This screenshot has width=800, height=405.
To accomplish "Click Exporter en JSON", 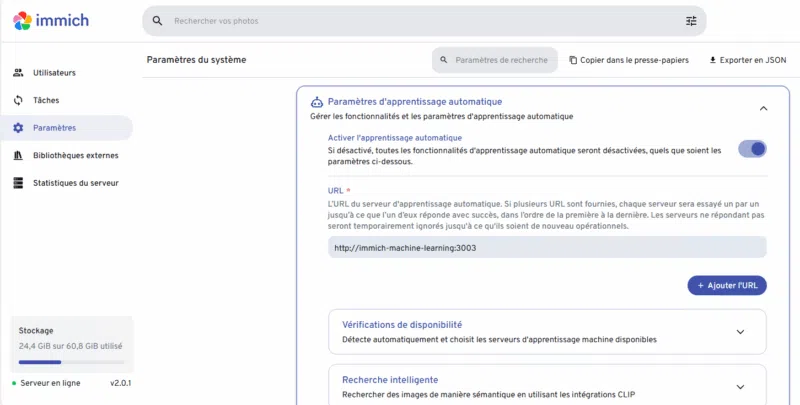I will coord(747,60).
